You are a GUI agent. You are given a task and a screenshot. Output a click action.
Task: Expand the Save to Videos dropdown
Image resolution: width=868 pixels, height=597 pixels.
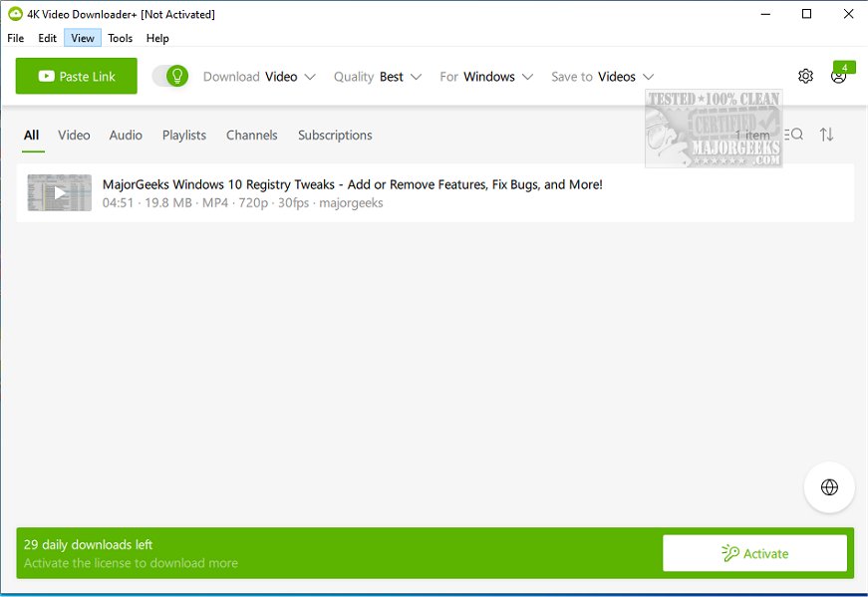tap(602, 76)
